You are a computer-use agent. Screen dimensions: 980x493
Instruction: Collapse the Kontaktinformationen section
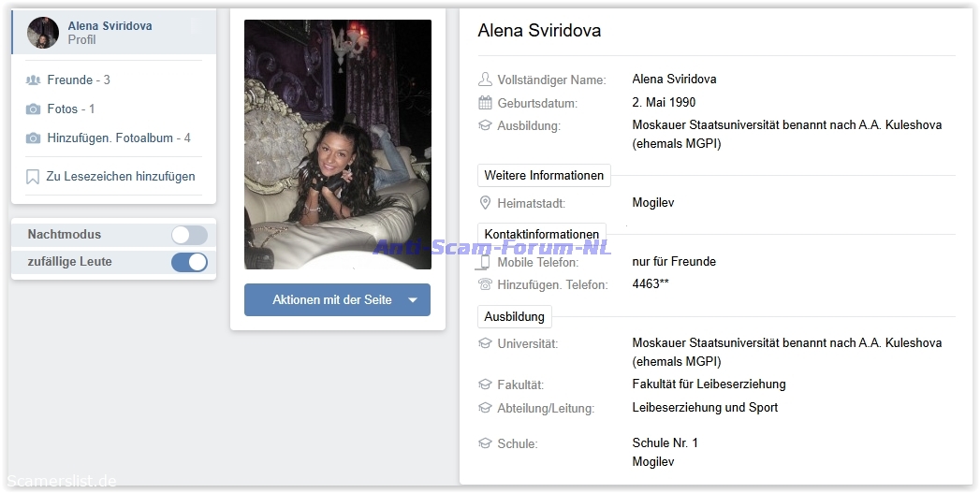(542, 234)
